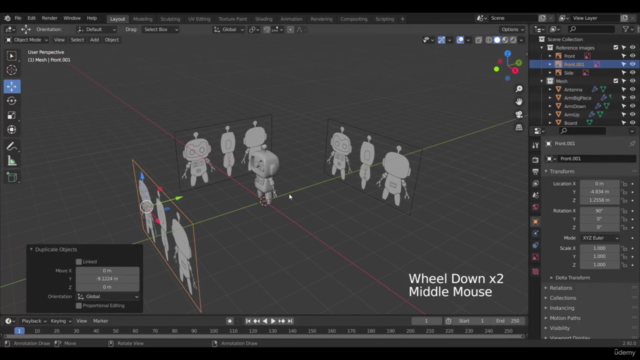The image size is (640, 360).
Task: Hide the Side reference image
Action: pyautogui.click(x=633, y=73)
